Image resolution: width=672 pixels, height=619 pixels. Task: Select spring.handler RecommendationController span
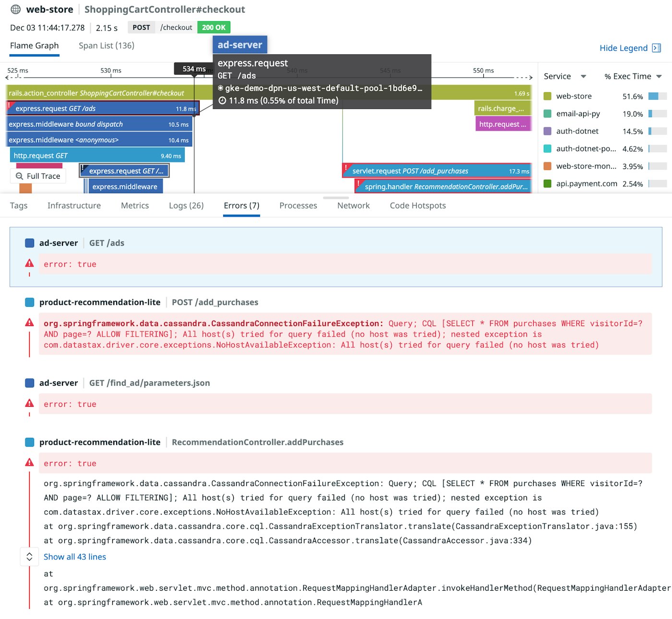(x=443, y=186)
